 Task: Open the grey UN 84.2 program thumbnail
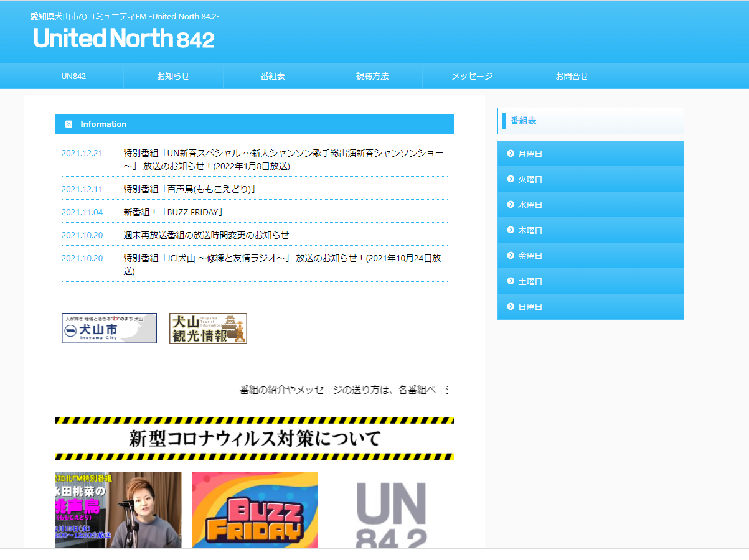391,510
